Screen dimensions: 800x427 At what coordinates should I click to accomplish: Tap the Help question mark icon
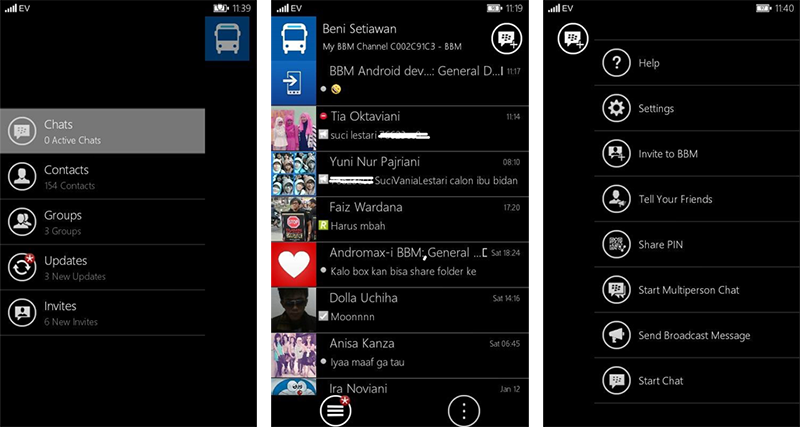click(x=616, y=63)
